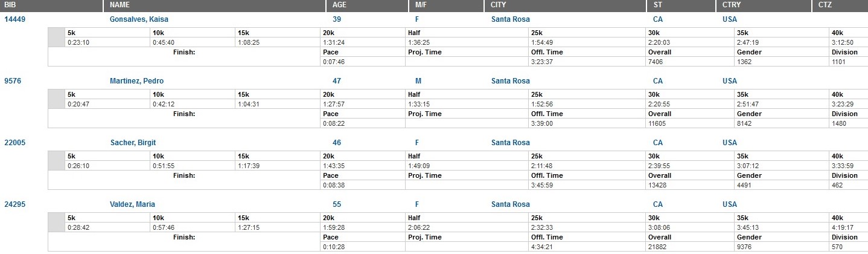
Task: Click bib number 24295
Action: click(14, 204)
